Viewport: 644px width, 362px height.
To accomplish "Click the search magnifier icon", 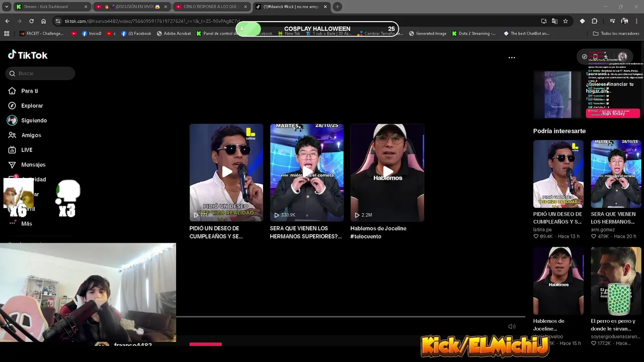I will pyautogui.click(x=13, y=73).
